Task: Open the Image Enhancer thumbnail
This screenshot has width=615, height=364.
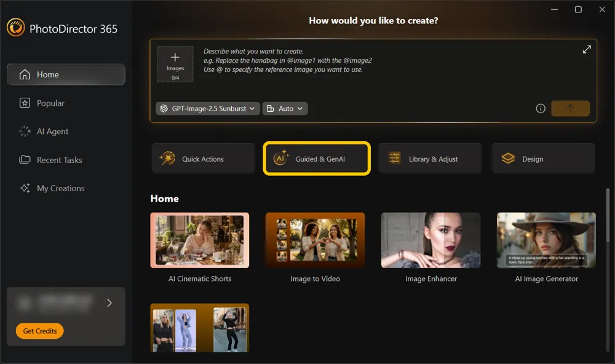Action: pos(430,240)
